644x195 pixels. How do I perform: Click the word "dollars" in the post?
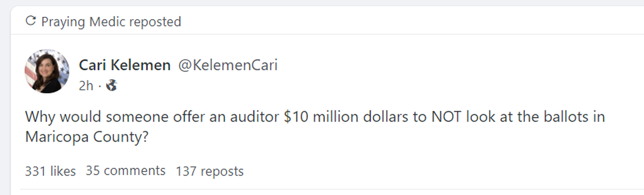click(386, 117)
